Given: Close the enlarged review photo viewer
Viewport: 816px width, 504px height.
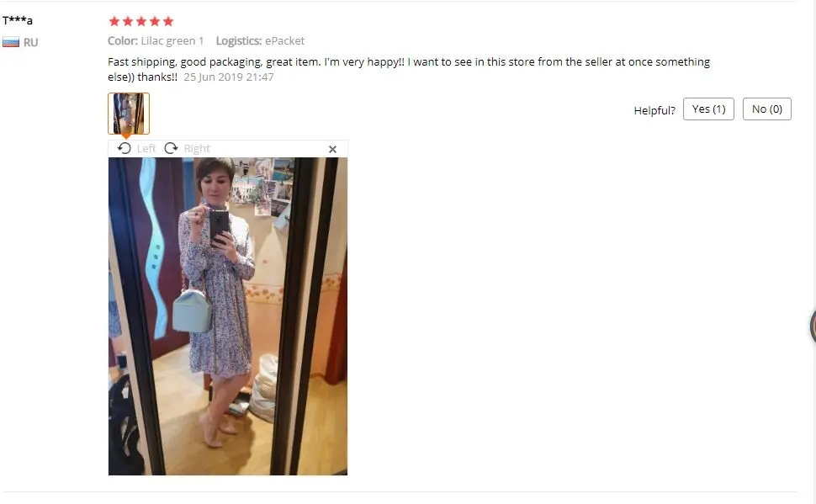Looking at the screenshot, I should click(x=332, y=150).
